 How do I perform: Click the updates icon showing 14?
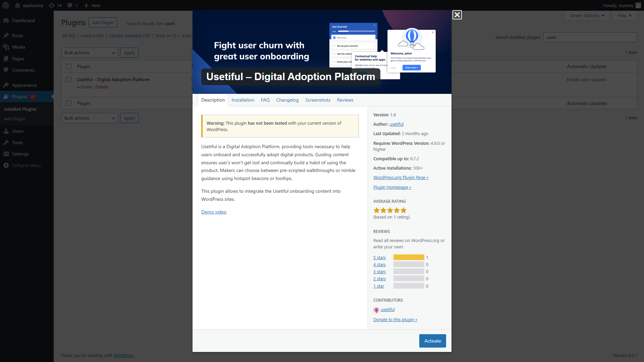click(x=52, y=5)
